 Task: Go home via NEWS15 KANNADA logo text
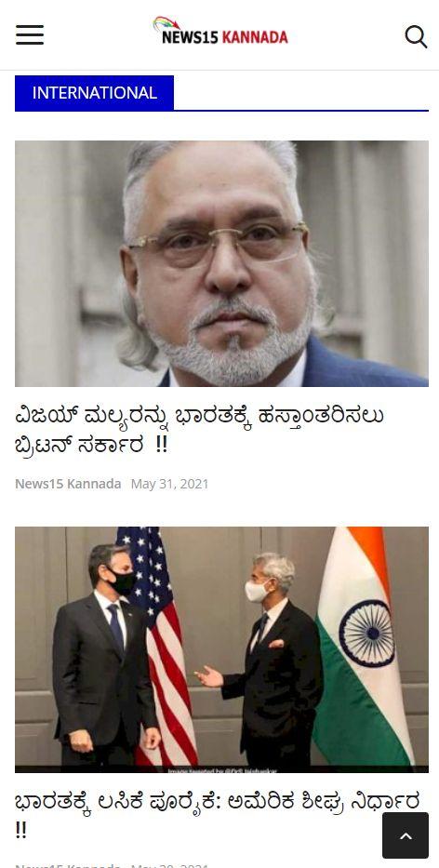pos(224,37)
